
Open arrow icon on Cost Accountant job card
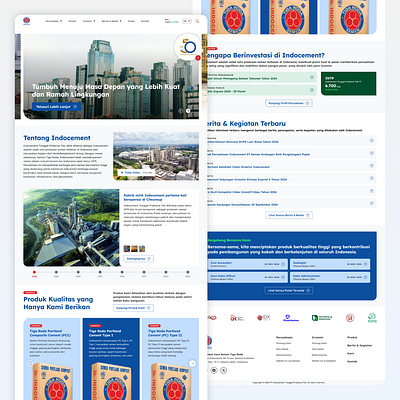click(x=283, y=264)
